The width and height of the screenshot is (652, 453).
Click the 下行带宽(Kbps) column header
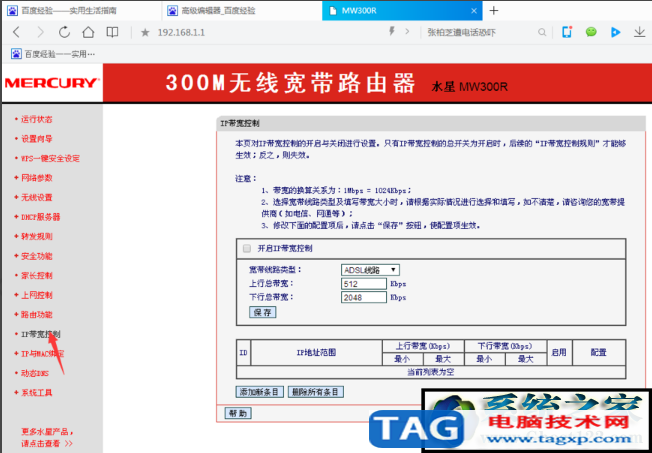point(505,346)
